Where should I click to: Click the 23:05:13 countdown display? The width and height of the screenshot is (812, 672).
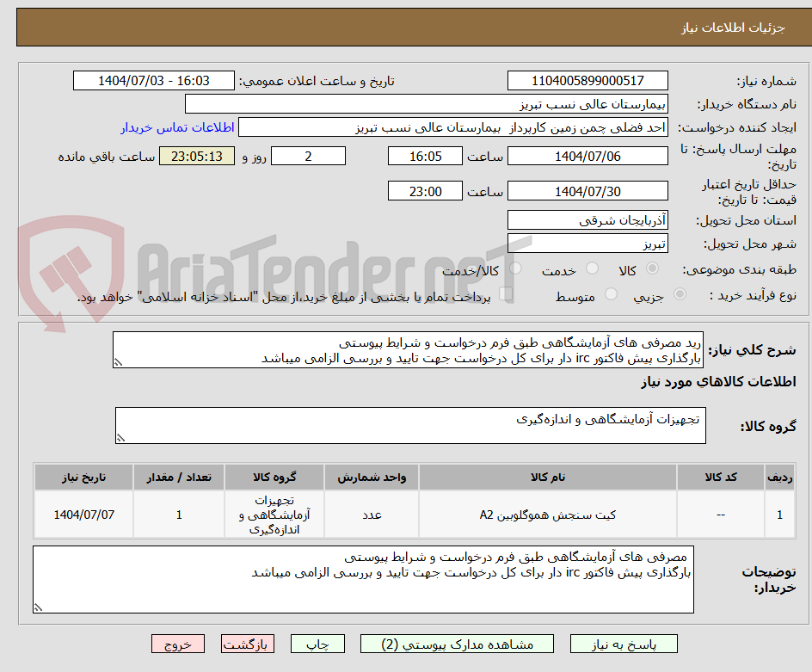pyautogui.click(x=196, y=156)
